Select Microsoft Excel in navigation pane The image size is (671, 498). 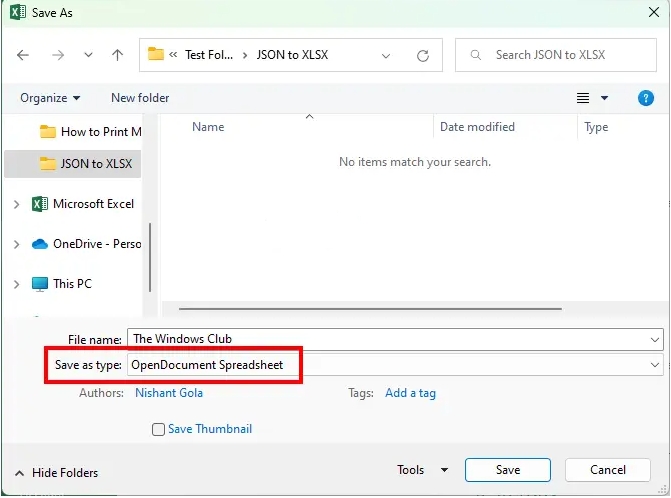pos(83,204)
